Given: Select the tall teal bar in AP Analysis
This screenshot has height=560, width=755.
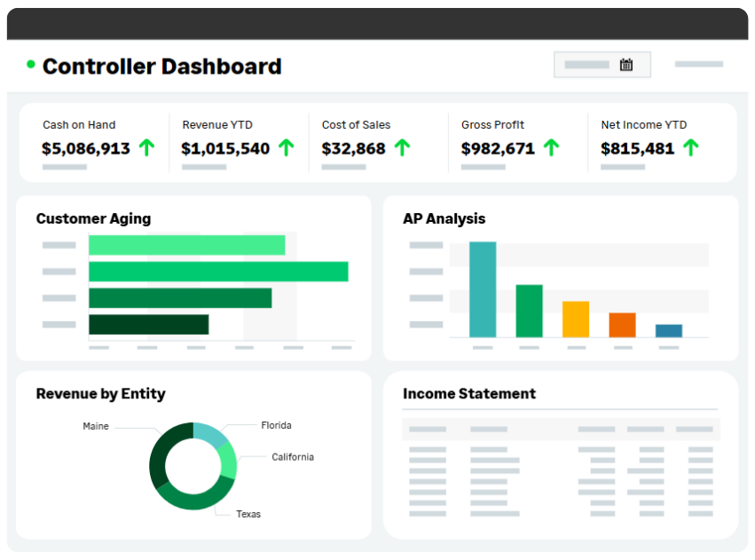Looking at the screenshot, I should click(483, 289).
